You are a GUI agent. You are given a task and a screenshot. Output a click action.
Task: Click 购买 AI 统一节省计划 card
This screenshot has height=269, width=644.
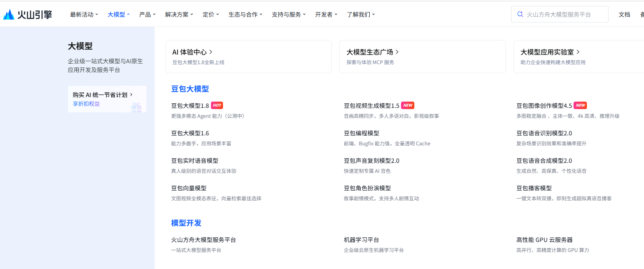pyautogui.click(x=107, y=99)
